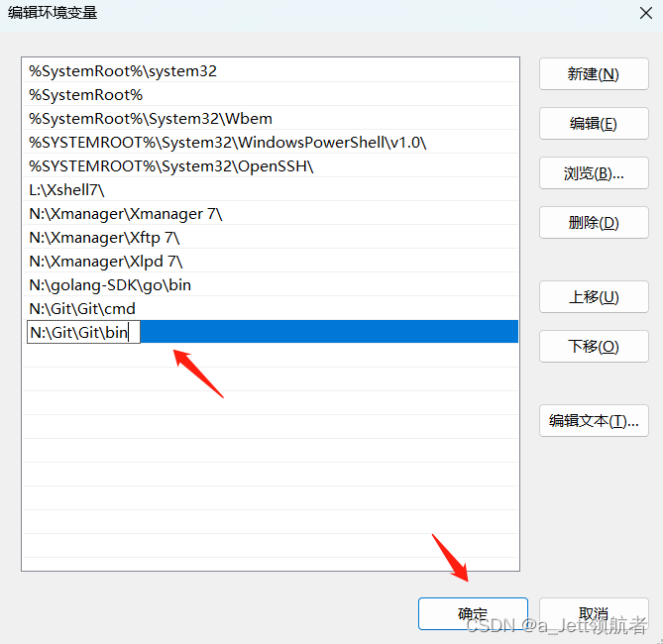
Task: Close the 编辑环境变量 dialog
Action: [x=646, y=13]
